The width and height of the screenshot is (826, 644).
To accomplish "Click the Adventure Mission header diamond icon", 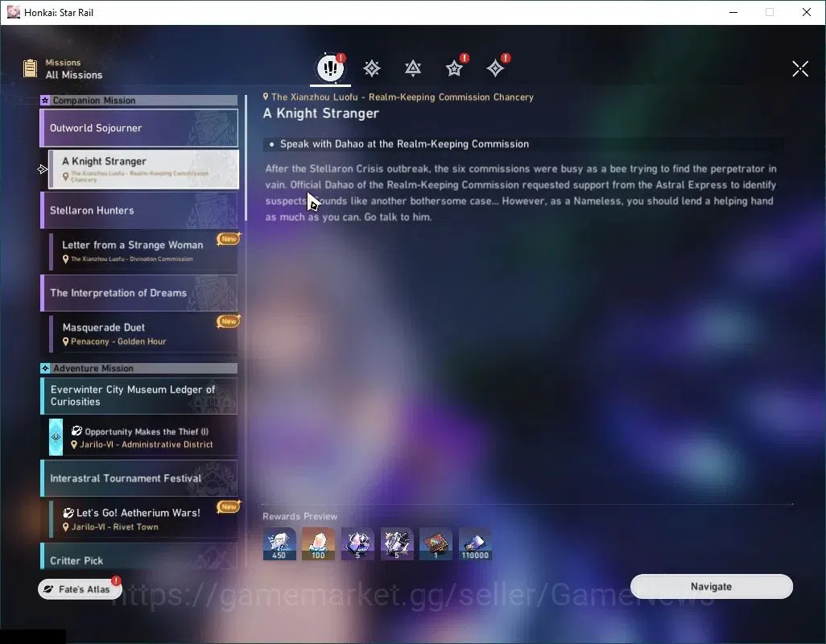I will coord(45,368).
